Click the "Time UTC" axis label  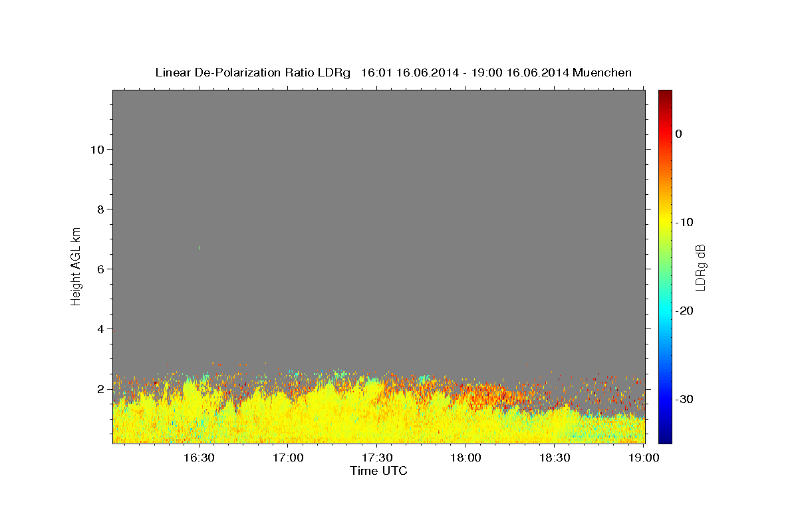pos(378,471)
